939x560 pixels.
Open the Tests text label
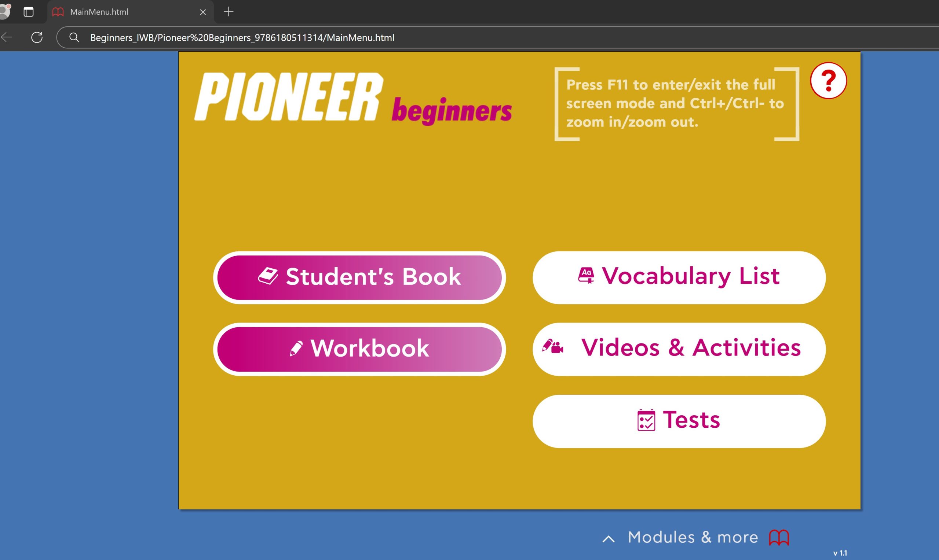pos(691,420)
